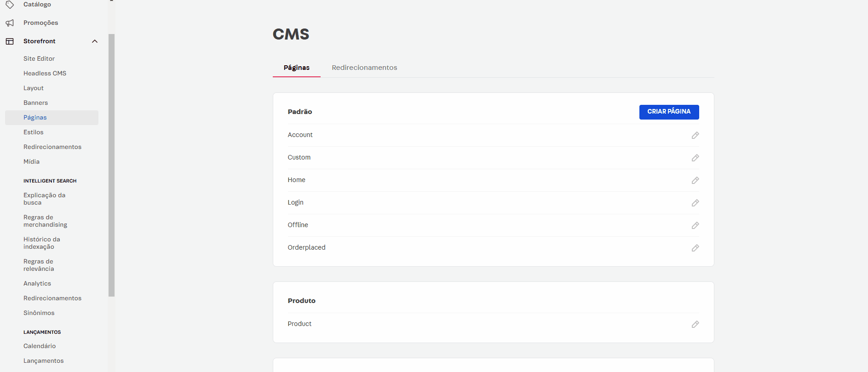Select the Promoções megaphone icon
The height and width of the screenshot is (372, 868).
[10, 23]
